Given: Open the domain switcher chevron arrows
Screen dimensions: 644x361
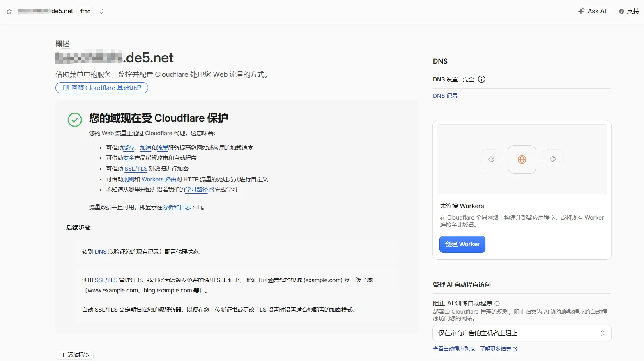Looking at the screenshot, I should (x=101, y=12).
